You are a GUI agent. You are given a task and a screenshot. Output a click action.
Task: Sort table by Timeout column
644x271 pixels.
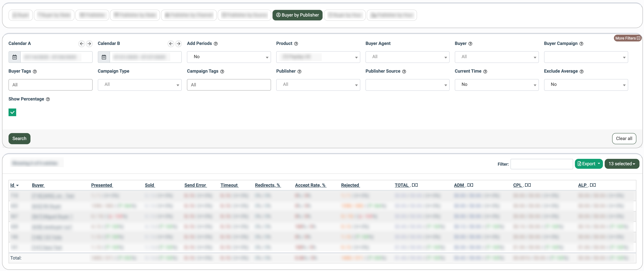pyautogui.click(x=229, y=185)
